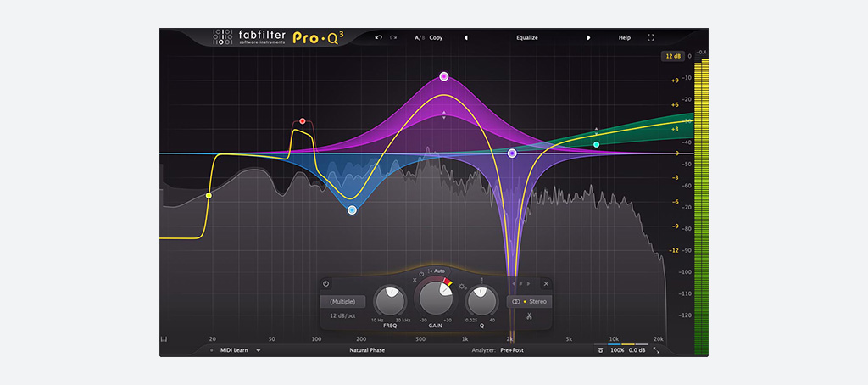This screenshot has height=385, width=868.
Task: Show the piano display via keyboard icon
Action: click(164, 339)
